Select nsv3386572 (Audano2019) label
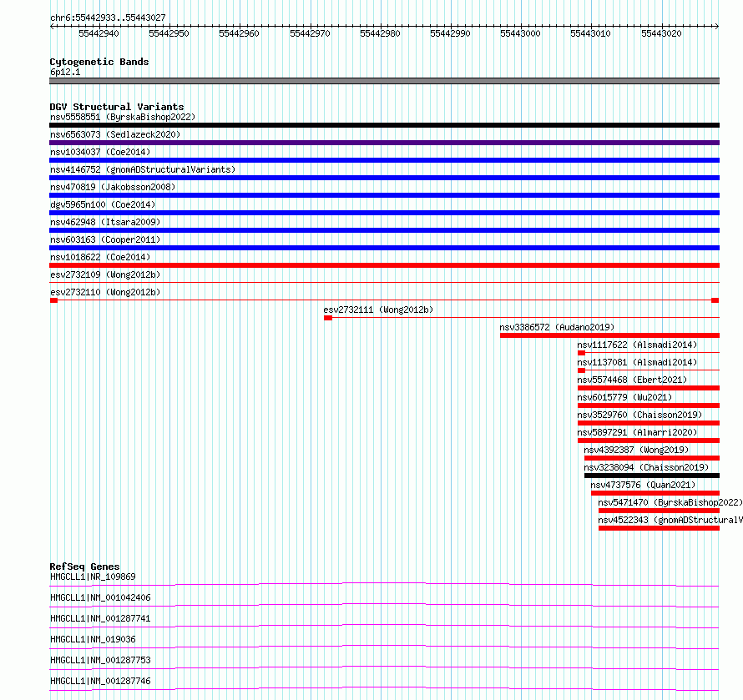Screen dimensions: 743x700 tap(557, 327)
